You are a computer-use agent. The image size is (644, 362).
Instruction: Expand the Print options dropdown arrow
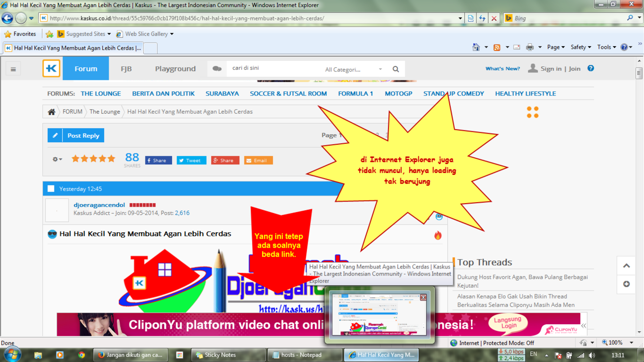click(539, 47)
